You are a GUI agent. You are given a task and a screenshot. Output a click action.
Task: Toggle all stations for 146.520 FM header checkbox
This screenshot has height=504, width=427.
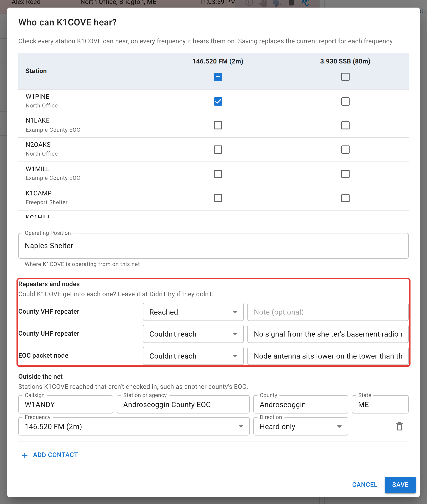point(218,77)
